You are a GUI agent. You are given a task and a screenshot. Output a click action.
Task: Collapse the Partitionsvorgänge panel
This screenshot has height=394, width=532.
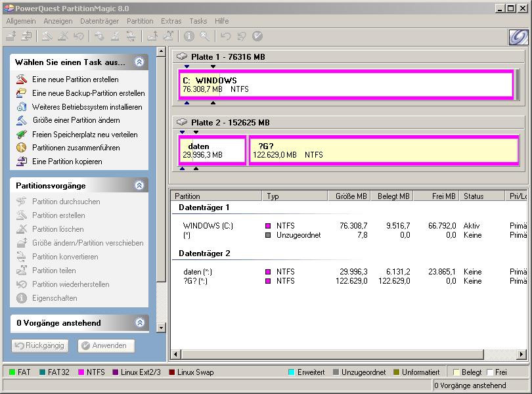[x=139, y=185]
